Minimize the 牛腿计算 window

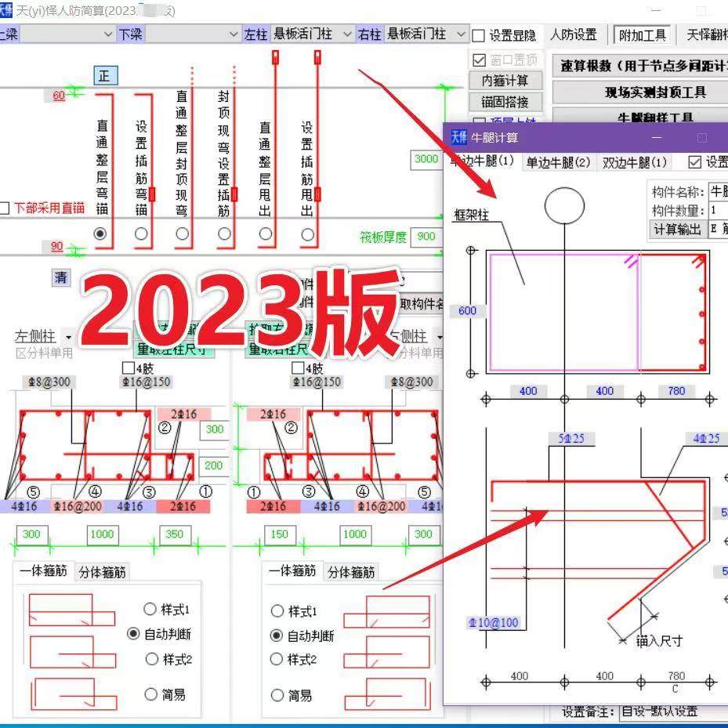tap(657, 138)
